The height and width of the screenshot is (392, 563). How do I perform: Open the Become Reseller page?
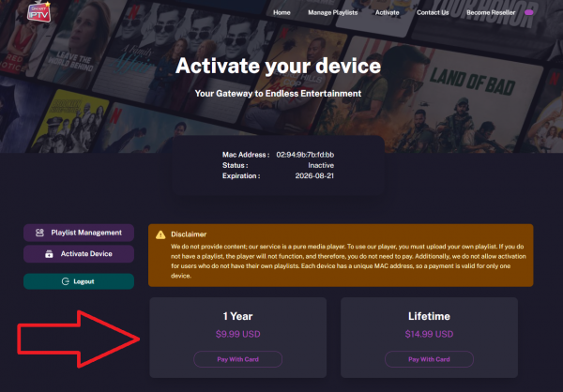[x=491, y=12]
